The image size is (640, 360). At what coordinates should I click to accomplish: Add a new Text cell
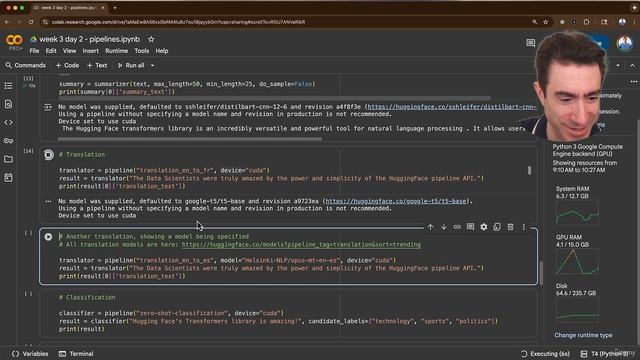pos(97,65)
